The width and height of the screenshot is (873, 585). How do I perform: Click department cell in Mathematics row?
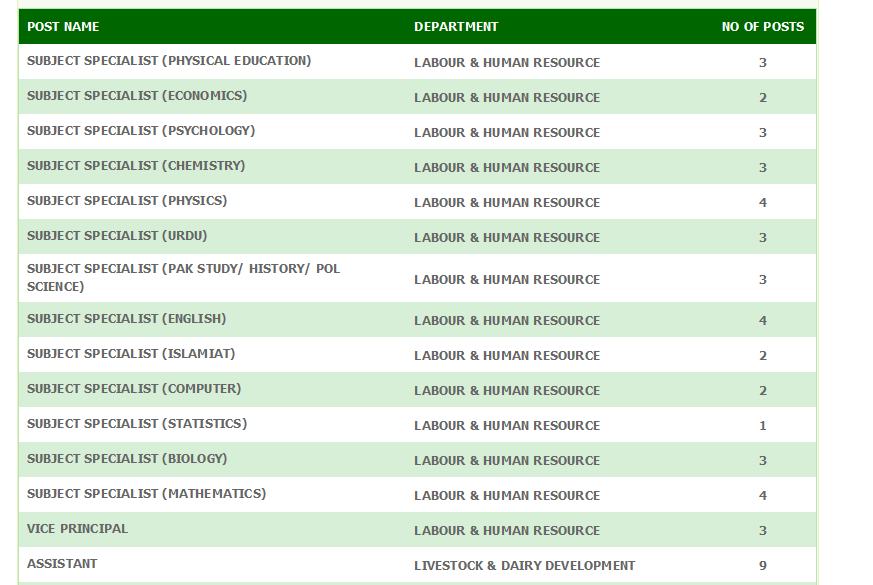507,496
